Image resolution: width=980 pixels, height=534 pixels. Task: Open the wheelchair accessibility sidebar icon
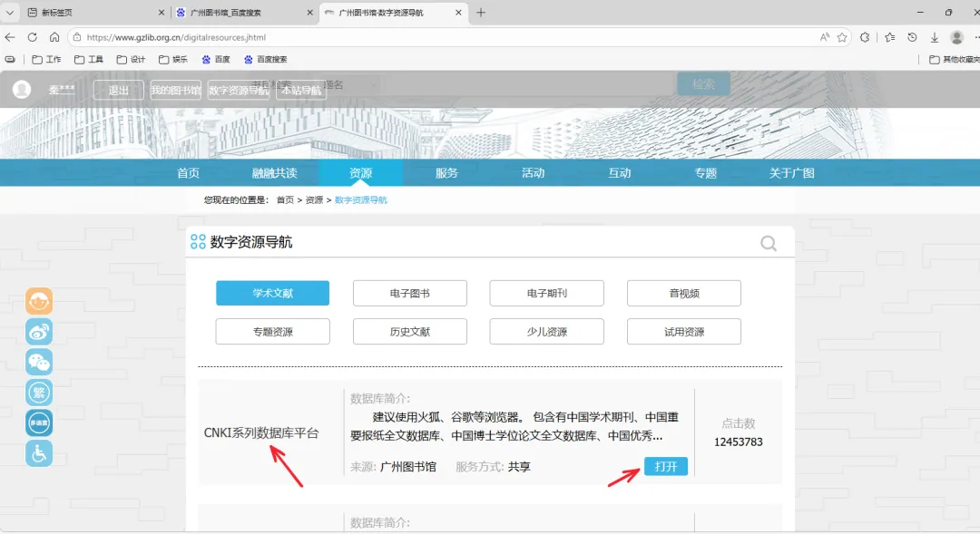[39, 453]
